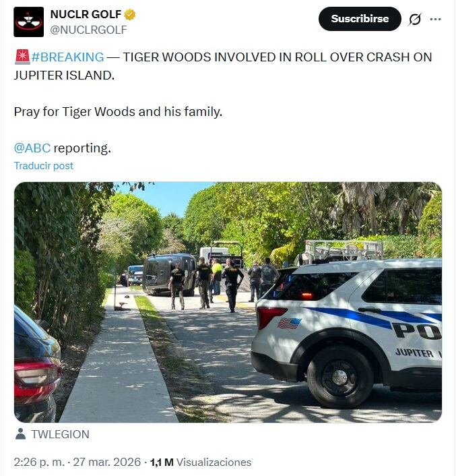Screen dimensions: 456x476
Task: Click the police SUV in photo
Action: [347, 331]
